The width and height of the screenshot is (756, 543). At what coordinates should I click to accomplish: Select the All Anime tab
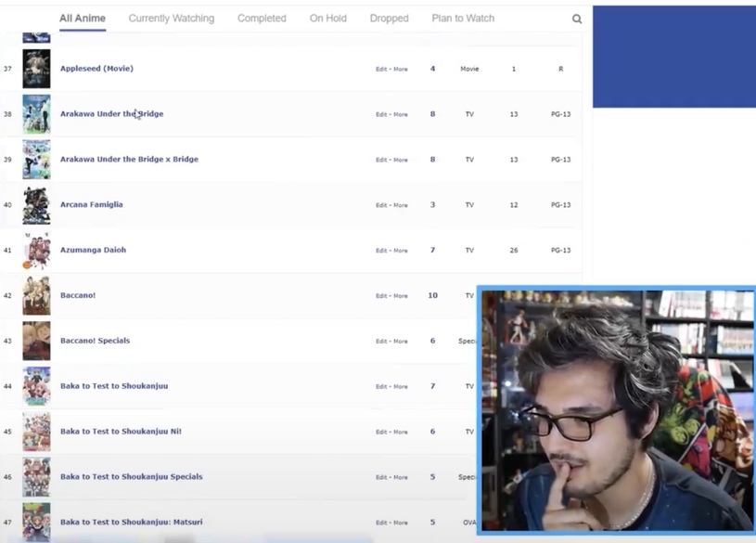pos(83,19)
